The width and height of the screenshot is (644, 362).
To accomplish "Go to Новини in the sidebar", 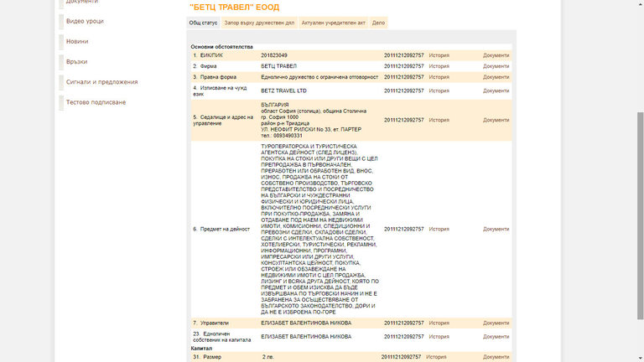I will click(x=77, y=41).
